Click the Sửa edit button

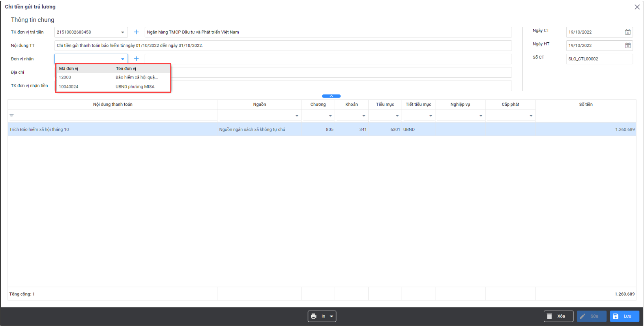(592, 316)
